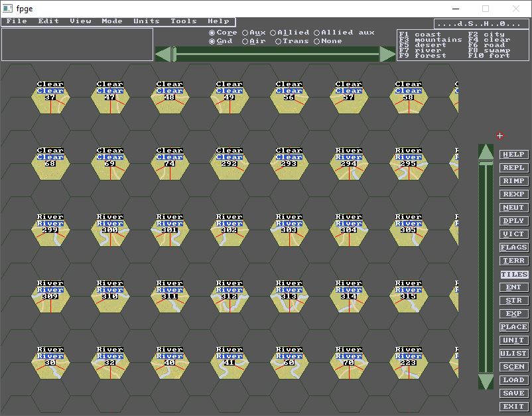Click the highlighted TILES button
This screenshot has width=532, height=416.
513,274
